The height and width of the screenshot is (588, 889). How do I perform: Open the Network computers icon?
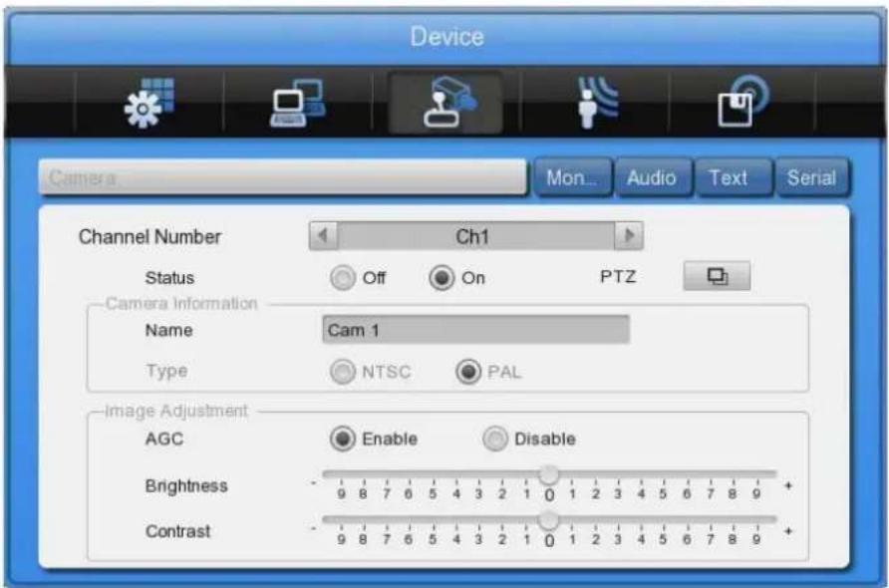pyautogui.click(x=298, y=103)
